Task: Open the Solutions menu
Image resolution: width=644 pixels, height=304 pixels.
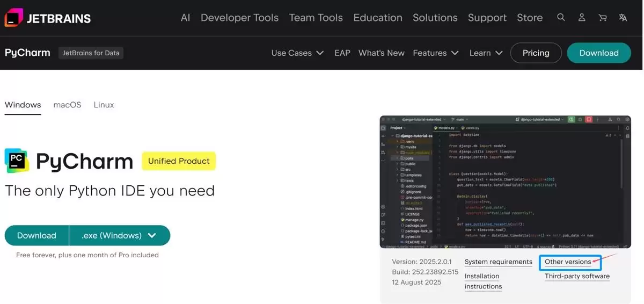Action: click(435, 18)
